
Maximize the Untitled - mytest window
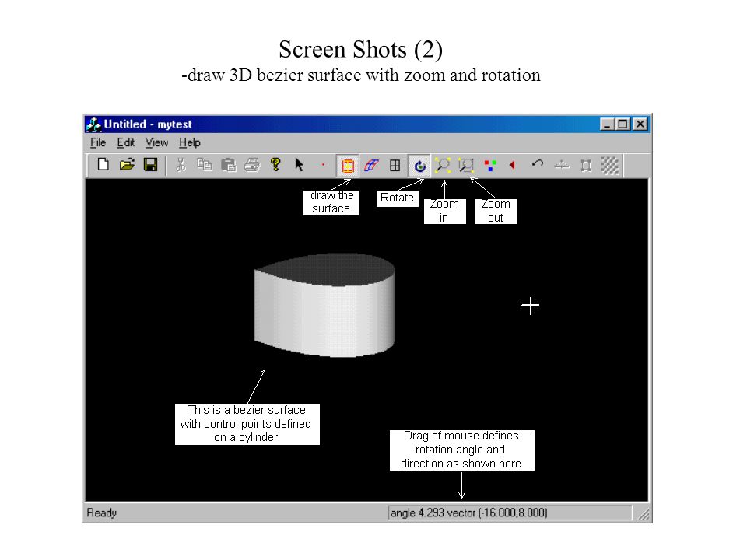(x=622, y=124)
